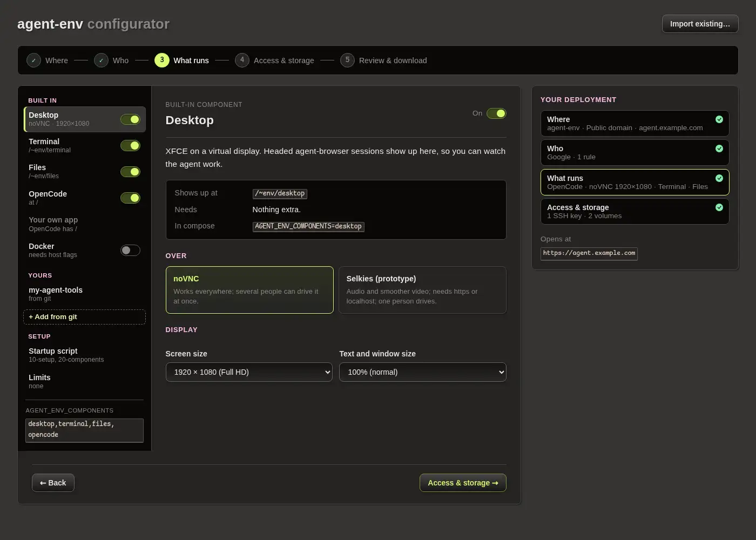This screenshot has width=756, height=540.
Task: Click the https://agent.example.com URL field
Action: (589, 253)
